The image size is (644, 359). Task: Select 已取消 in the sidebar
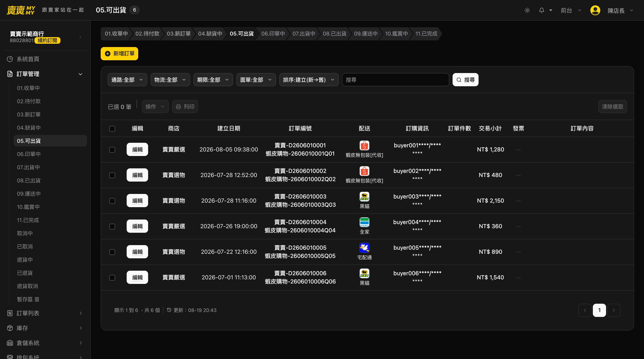point(50,247)
